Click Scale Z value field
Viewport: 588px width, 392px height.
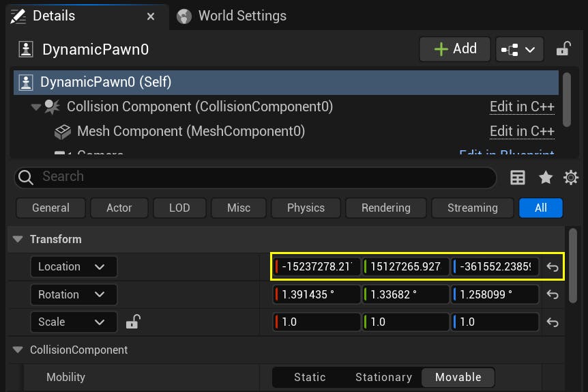(x=495, y=322)
